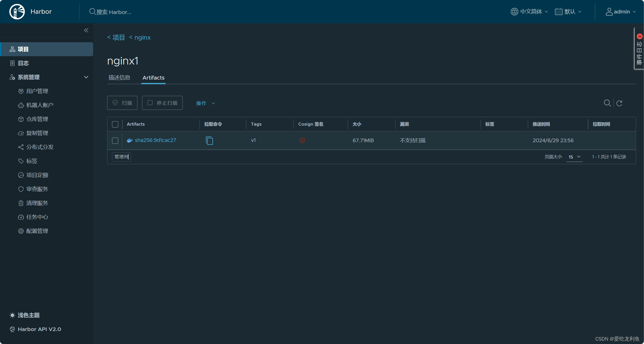Click the 67.71MiB size cell

363,140
